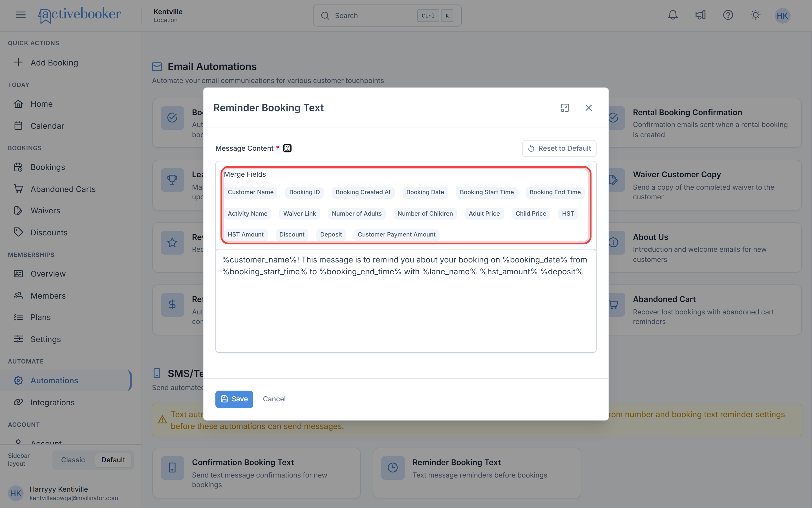Close the Reminder Booking Text dialog

click(588, 108)
